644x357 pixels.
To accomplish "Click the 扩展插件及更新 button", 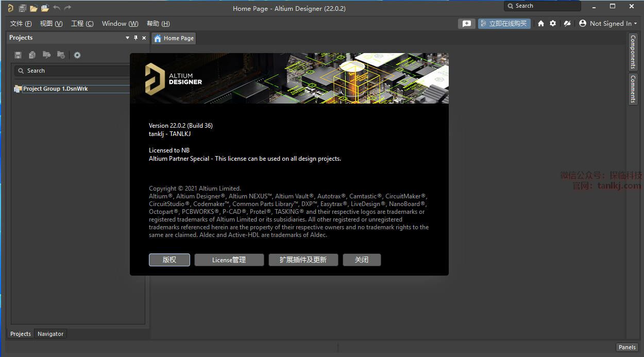I will [303, 260].
